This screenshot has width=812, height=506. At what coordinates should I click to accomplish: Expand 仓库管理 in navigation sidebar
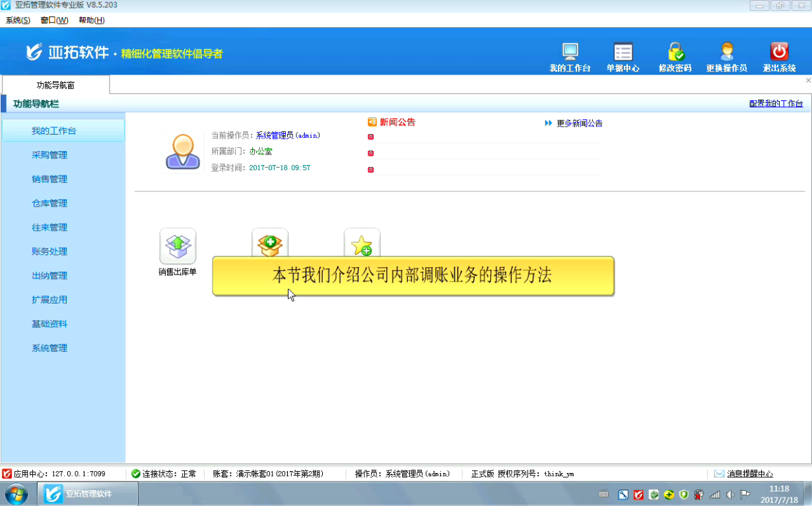click(50, 203)
